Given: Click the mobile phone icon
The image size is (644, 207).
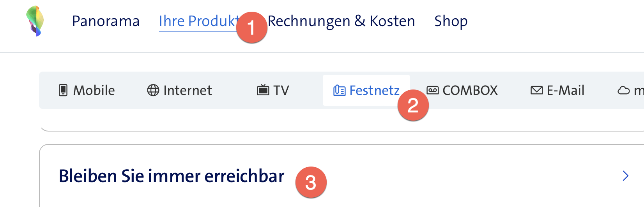Looking at the screenshot, I should [63, 90].
